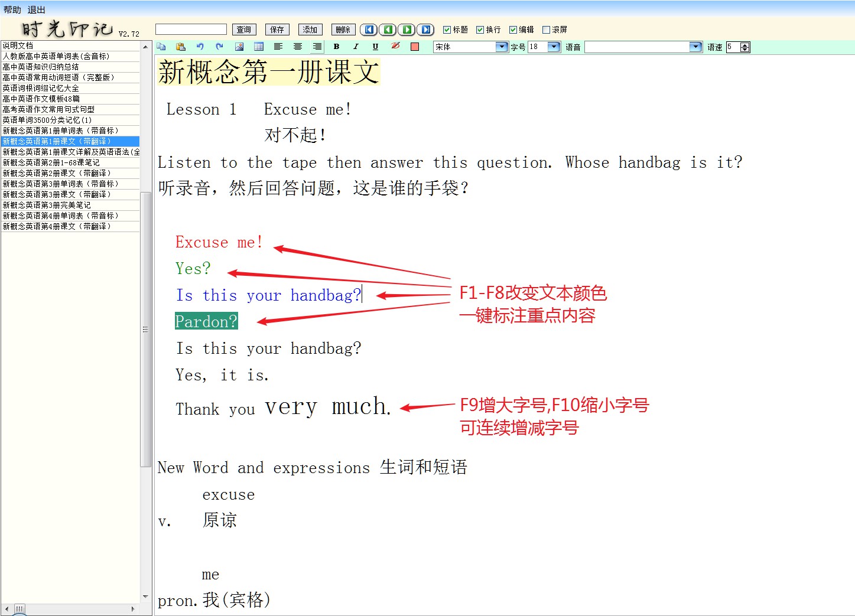
Task: Select 新概念英语第3册课文（带翻译）
Action: click(70, 194)
